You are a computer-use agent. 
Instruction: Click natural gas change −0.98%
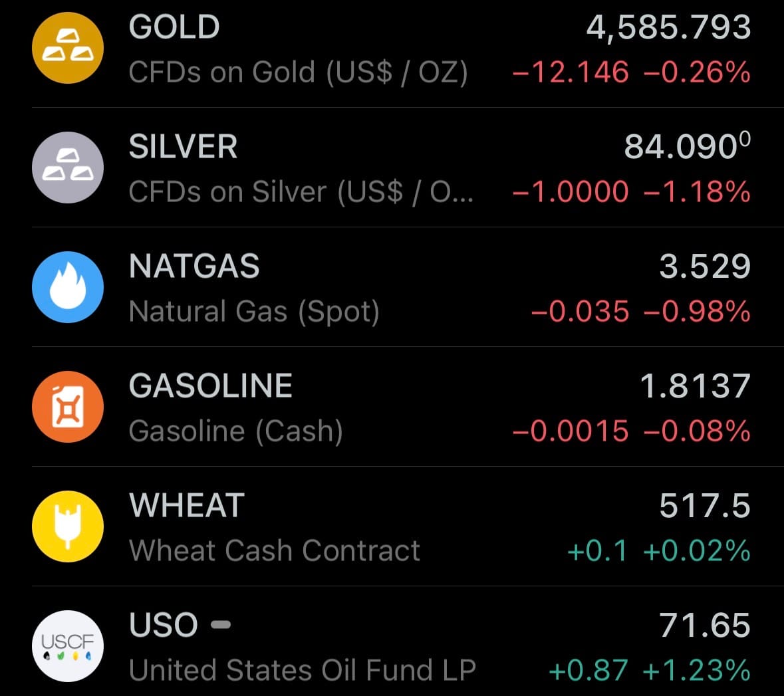tap(697, 311)
